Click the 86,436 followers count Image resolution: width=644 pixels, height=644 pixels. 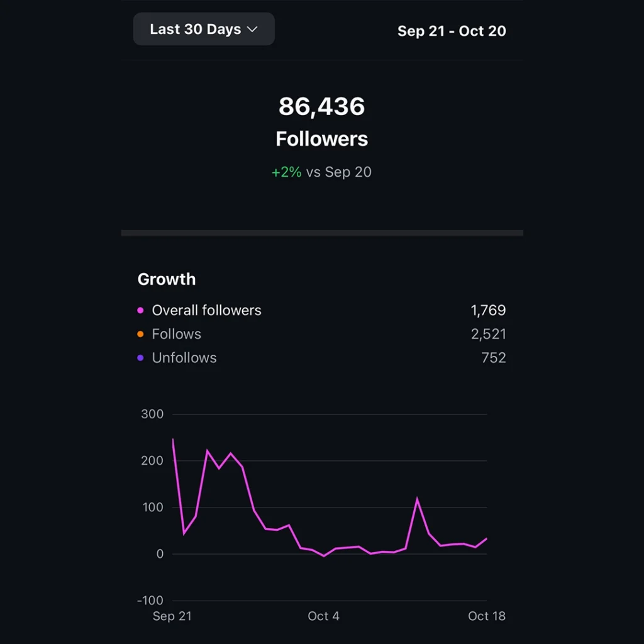click(321, 106)
